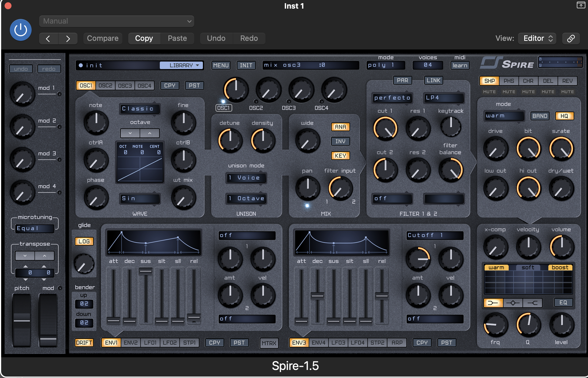Click the OSC1 mix level knob
This screenshot has width=588, height=378.
(236, 89)
